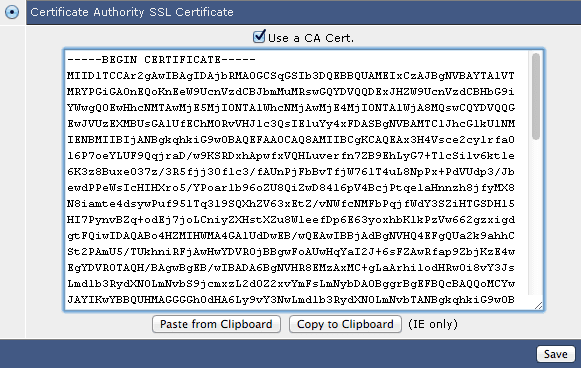This screenshot has width=581, height=368.
Task: Click the Certificate Authority SSL Certificate header title
Action: (132, 12)
